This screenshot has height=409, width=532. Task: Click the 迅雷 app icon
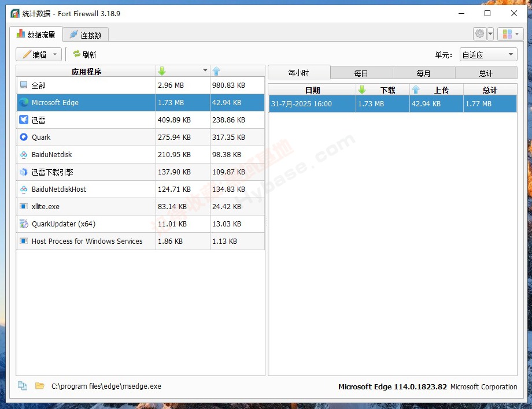24,120
